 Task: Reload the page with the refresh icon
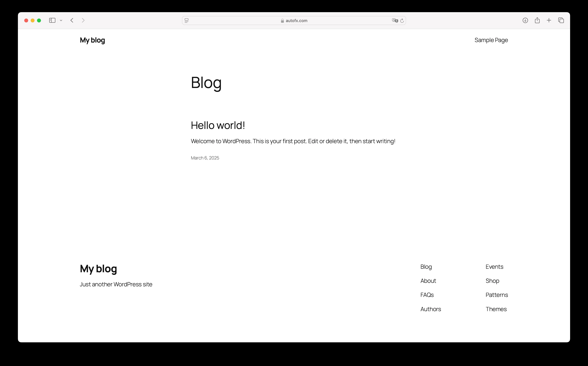click(402, 21)
